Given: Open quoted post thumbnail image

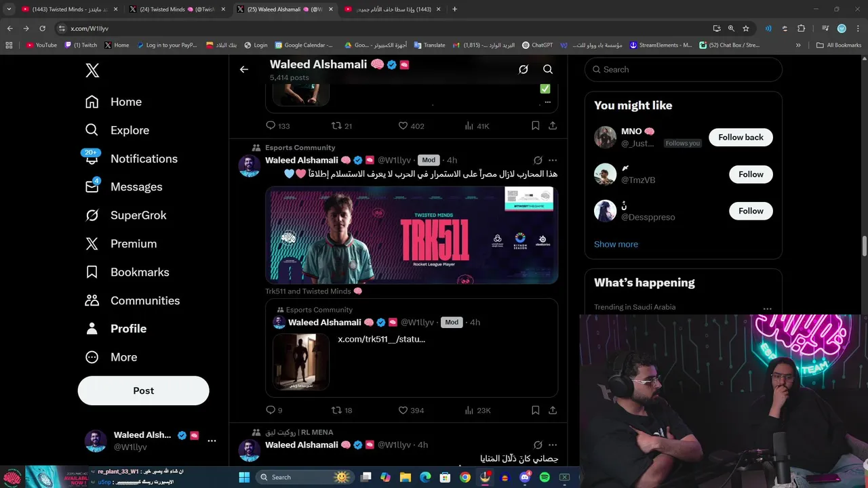Looking at the screenshot, I should coord(300,361).
